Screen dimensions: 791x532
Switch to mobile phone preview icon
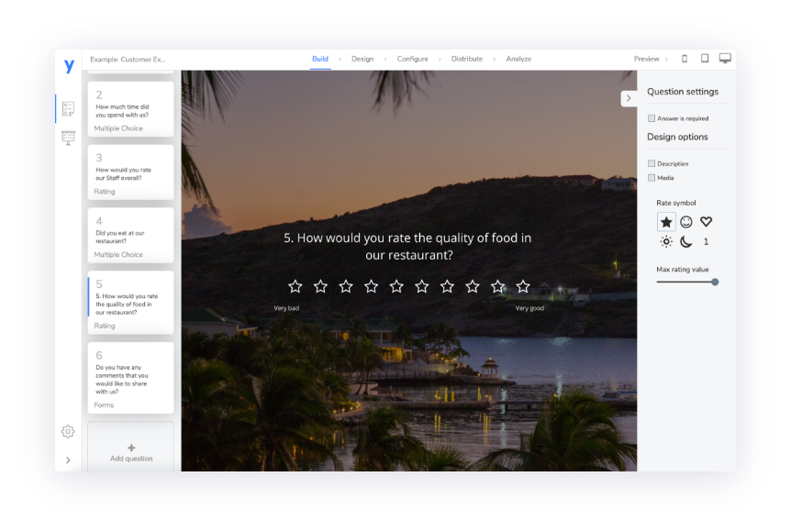tap(684, 59)
